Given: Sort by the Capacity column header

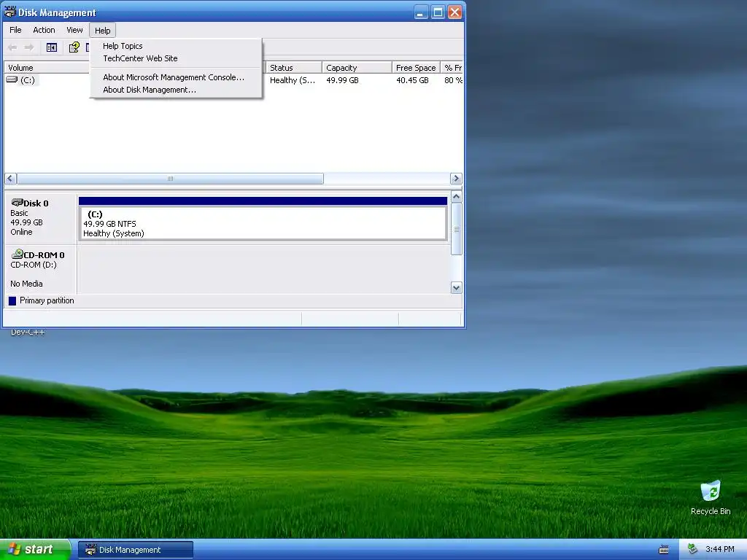Looking at the screenshot, I should pos(357,68).
